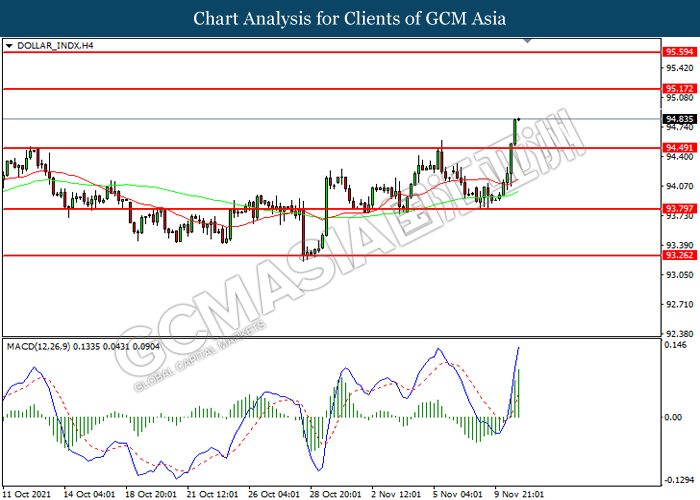The height and width of the screenshot is (500, 700).
Task: Click the 93.262 support price label
Action: pos(679,255)
